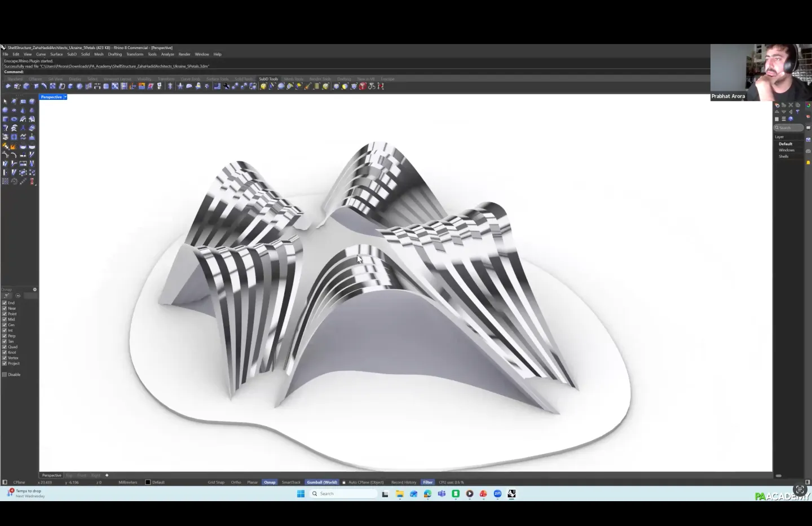Click the Rhino app icon in taskbar
The image size is (812, 526).
pos(511,494)
